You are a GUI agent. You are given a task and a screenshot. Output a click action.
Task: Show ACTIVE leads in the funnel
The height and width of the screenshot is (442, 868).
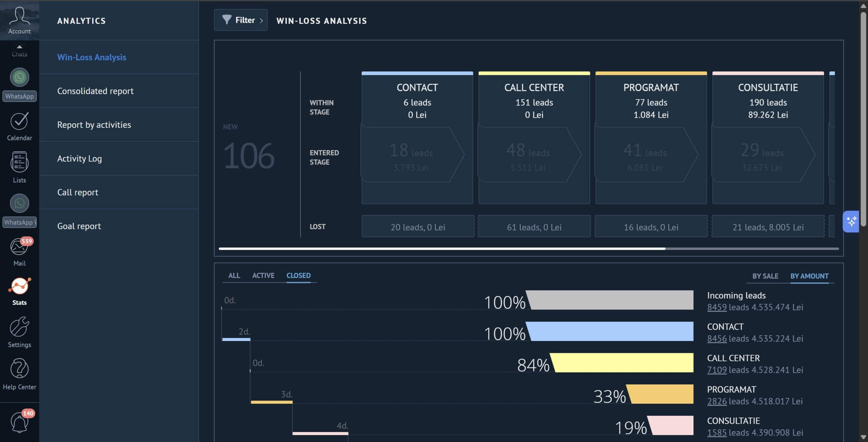coord(263,275)
